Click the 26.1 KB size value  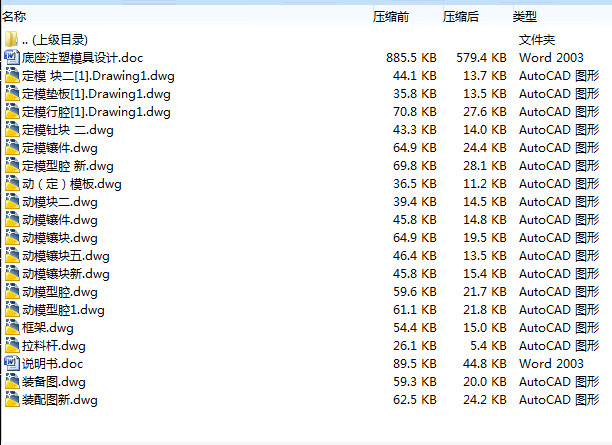pos(415,345)
